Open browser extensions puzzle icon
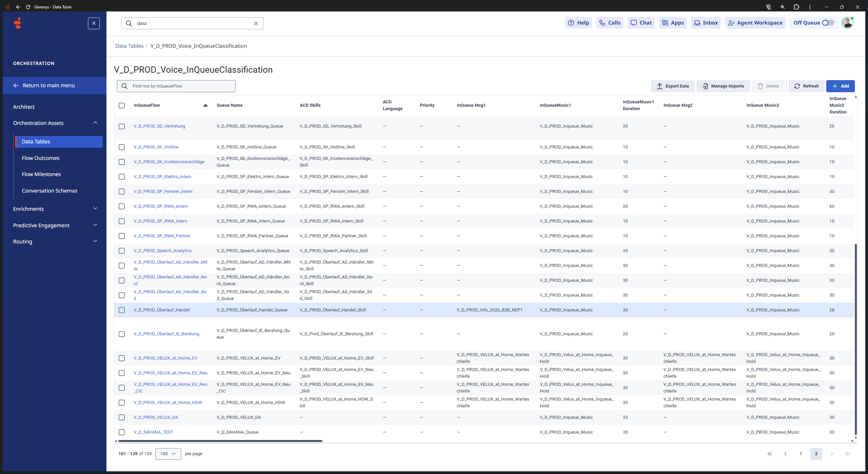 (x=796, y=7)
